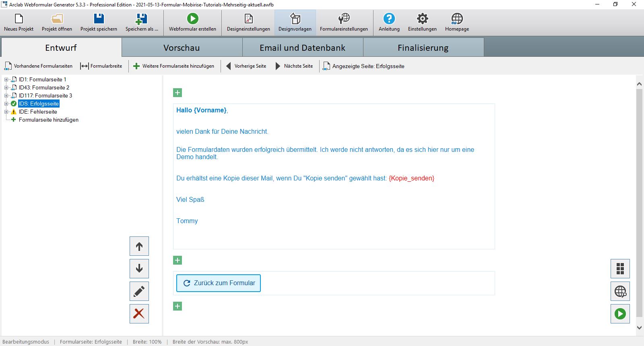
Task: Click the globe preview button at right
Action: pyautogui.click(x=620, y=291)
